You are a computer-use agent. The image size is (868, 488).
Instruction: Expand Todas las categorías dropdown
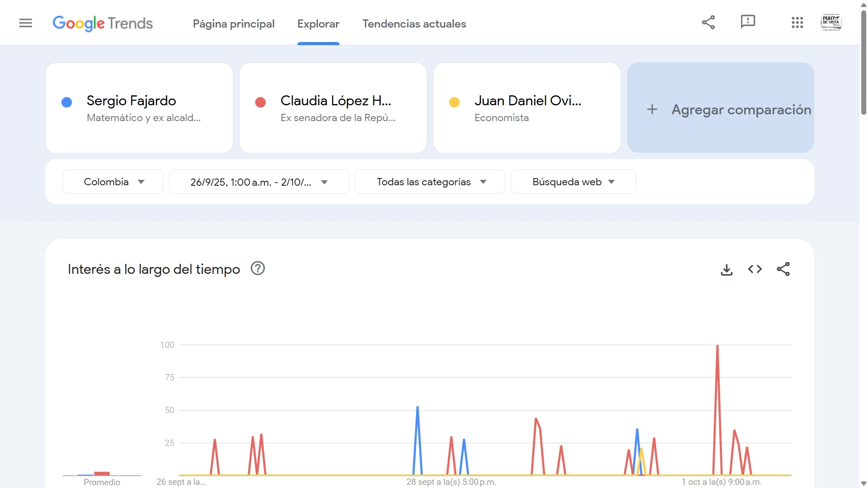pyautogui.click(x=430, y=182)
